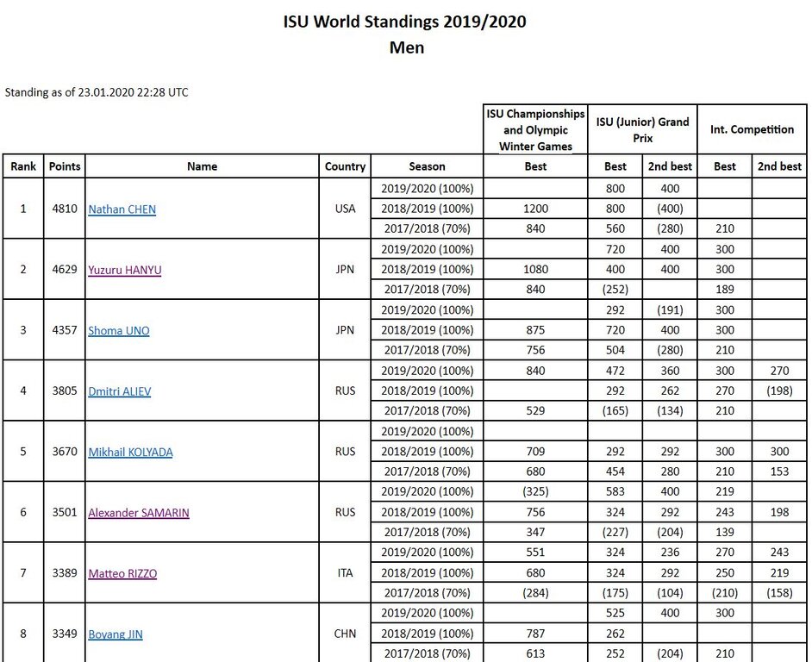812x662 pixels.
Task: Select the (191) second-best Grand Prix cell
Action: click(x=670, y=309)
